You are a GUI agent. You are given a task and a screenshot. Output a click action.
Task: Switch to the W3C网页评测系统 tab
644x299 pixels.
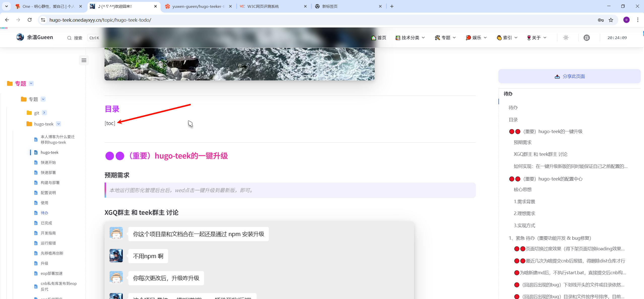point(263,6)
